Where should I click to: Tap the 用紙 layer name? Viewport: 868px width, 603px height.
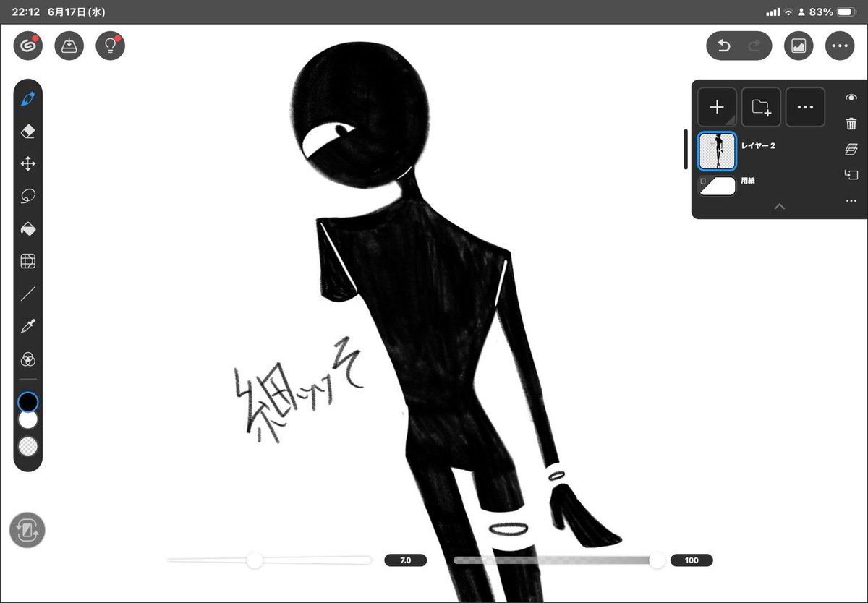coord(748,181)
